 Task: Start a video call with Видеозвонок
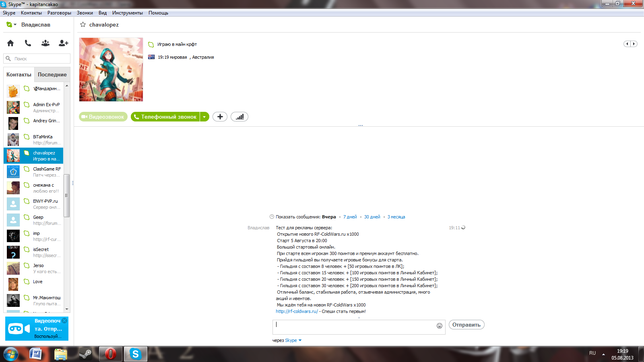click(x=103, y=117)
